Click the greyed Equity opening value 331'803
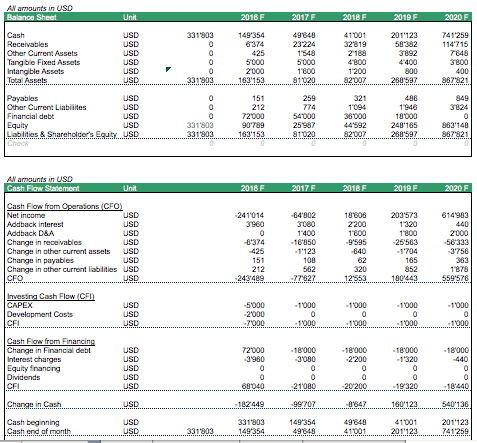 [200, 125]
